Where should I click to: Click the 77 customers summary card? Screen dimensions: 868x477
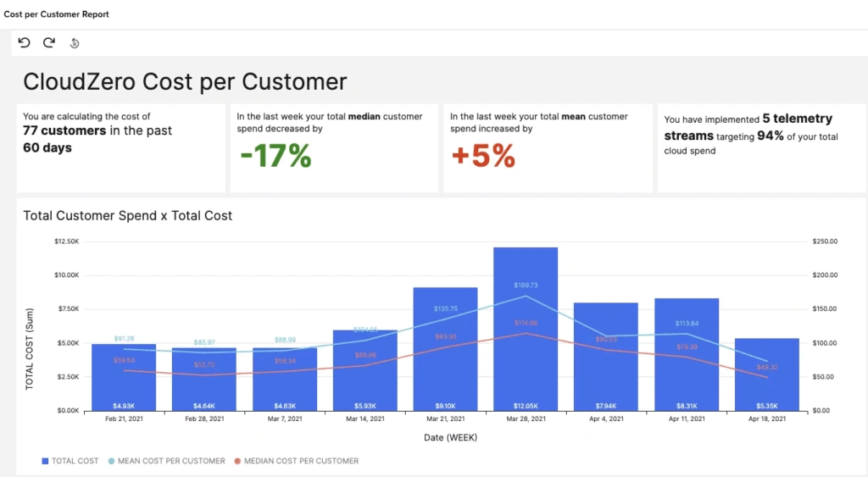(120, 148)
